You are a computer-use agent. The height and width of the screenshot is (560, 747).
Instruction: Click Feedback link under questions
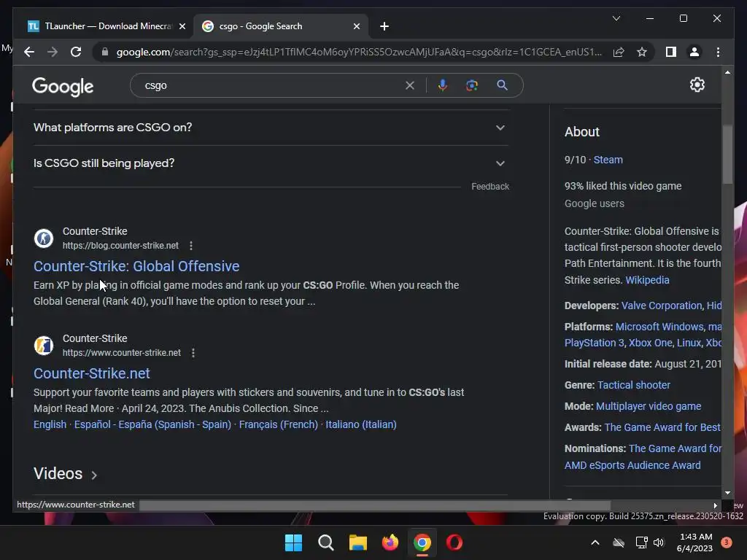click(x=490, y=187)
